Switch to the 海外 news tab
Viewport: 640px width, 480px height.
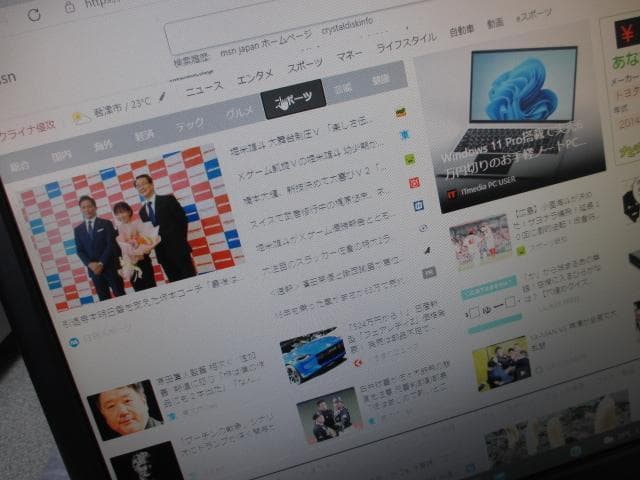(102, 145)
